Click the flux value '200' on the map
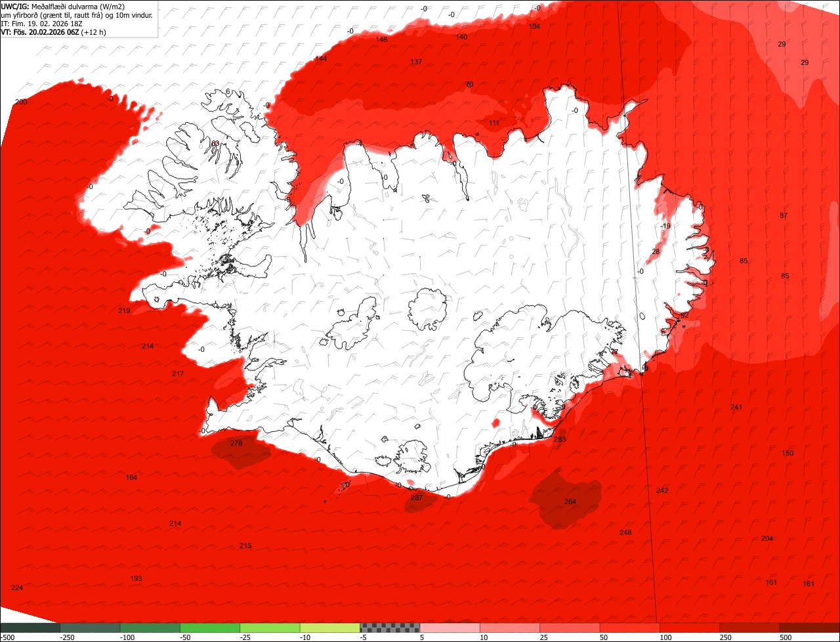The height and width of the screenshot is (642, 840). (21, 102)
